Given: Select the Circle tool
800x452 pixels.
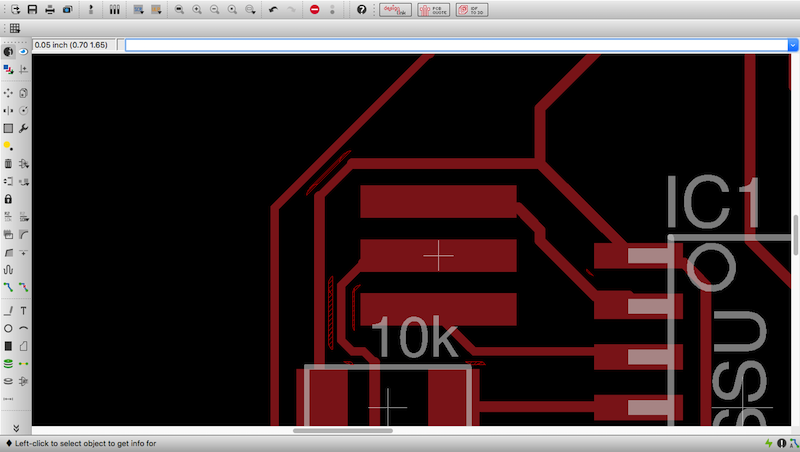Looking at the screenshot, I should (x=8, y=329).
